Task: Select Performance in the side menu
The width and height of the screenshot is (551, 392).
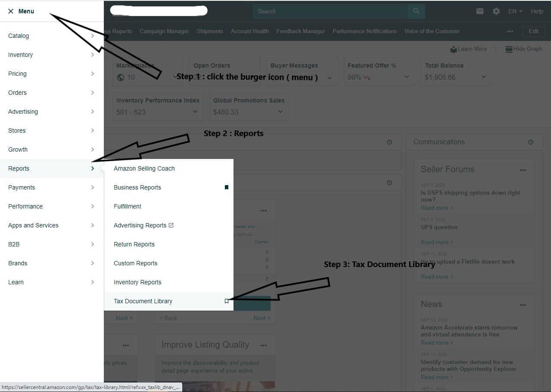Action: pos(52,206)
